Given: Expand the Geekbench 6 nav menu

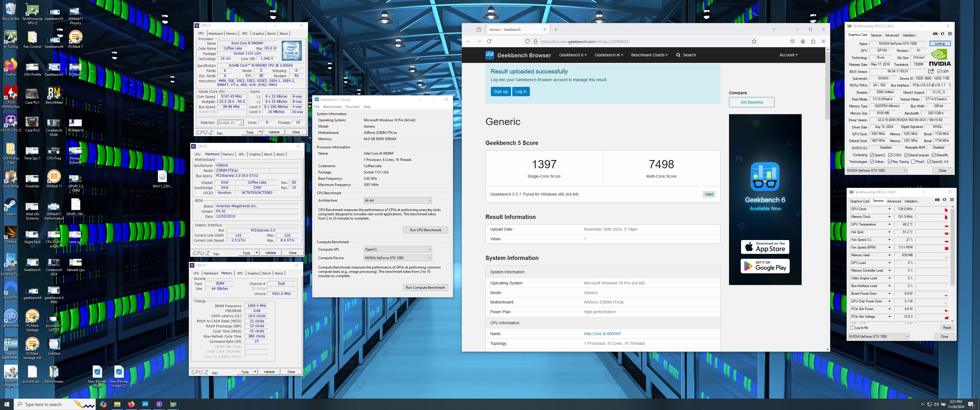Looking at the screenshot, I should 573,55.
